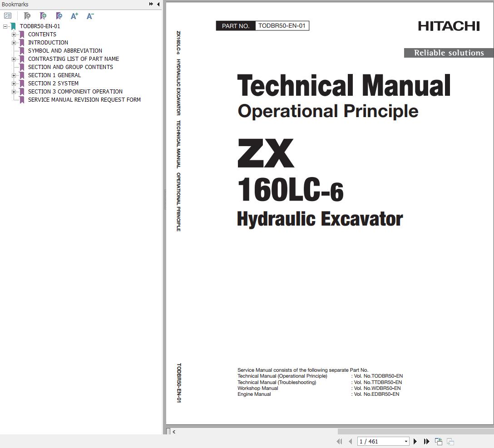Expand CONTRASTING LIST OF PART NAME bookmark
The height and width of the screenshot is (448, 494).
coord(14,59)
